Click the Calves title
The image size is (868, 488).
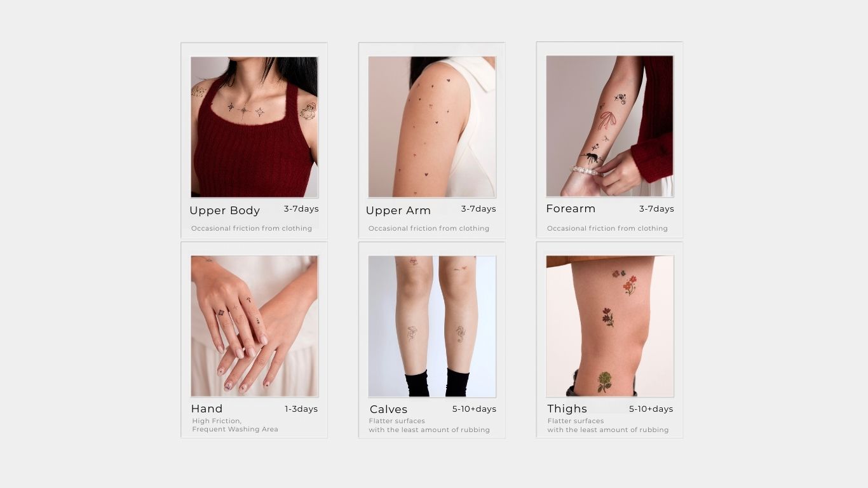(x=388, y=409)
